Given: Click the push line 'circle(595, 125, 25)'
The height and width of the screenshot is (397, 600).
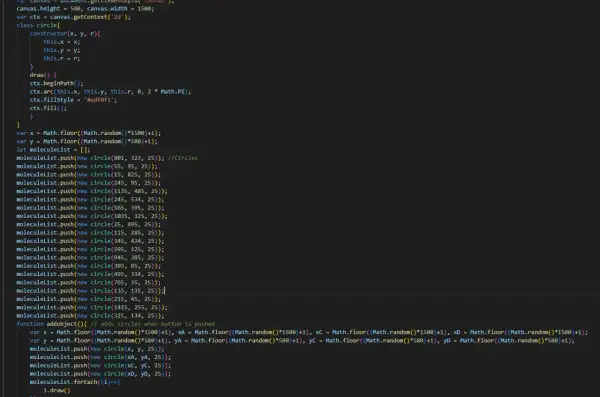Looking at the screenshot, I should [x=90, y=250].
